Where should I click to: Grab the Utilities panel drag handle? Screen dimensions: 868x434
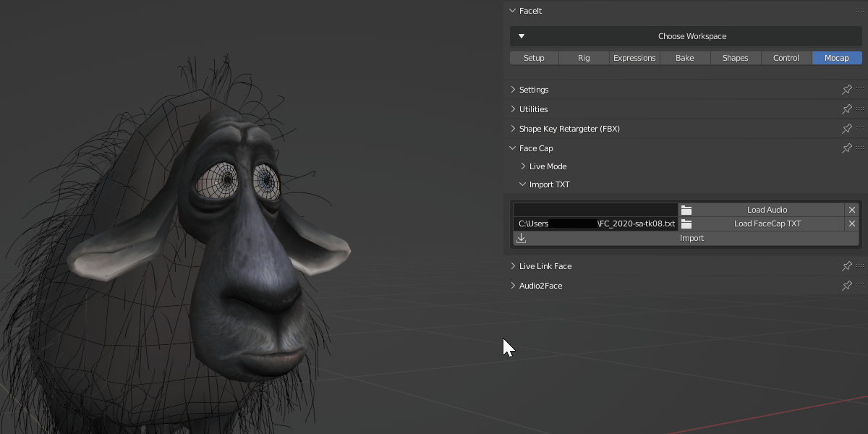tap(859, 109)
